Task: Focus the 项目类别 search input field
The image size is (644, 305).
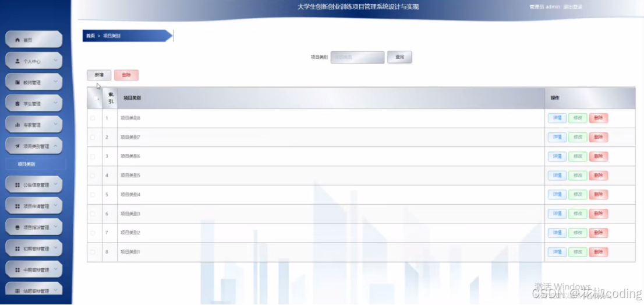Action: pyautogui.click(x=358, y=57)
